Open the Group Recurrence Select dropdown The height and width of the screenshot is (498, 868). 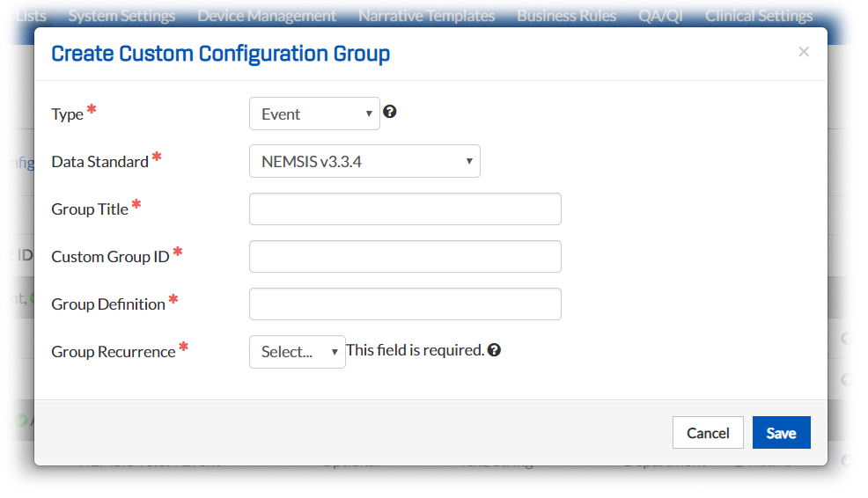pyautogui.click(x=298, y=351)
